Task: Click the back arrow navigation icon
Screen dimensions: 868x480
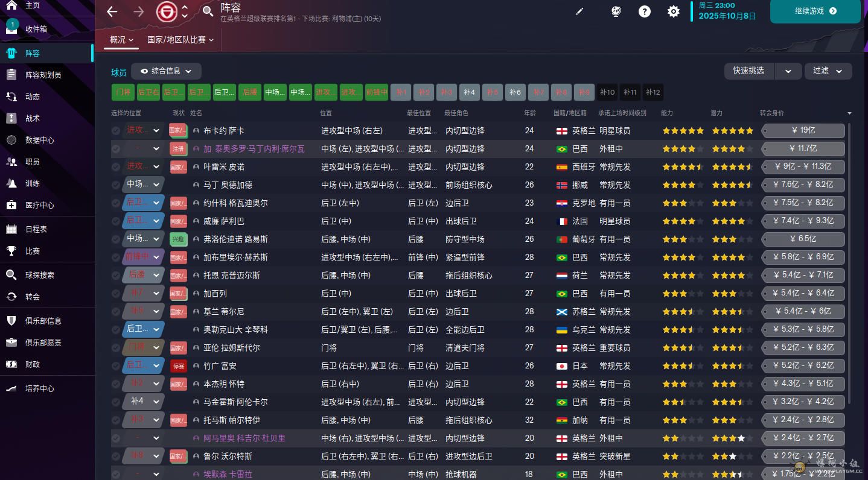Action: 112,11
